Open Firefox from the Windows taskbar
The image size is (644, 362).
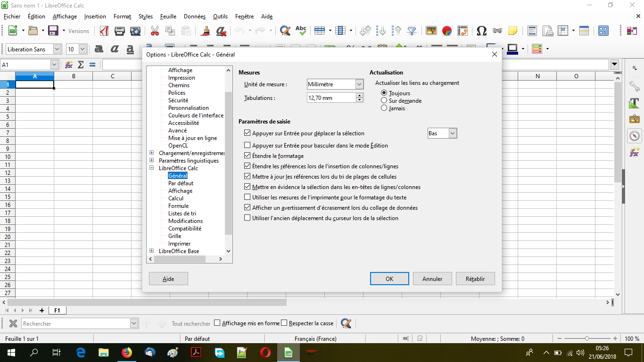127,352
